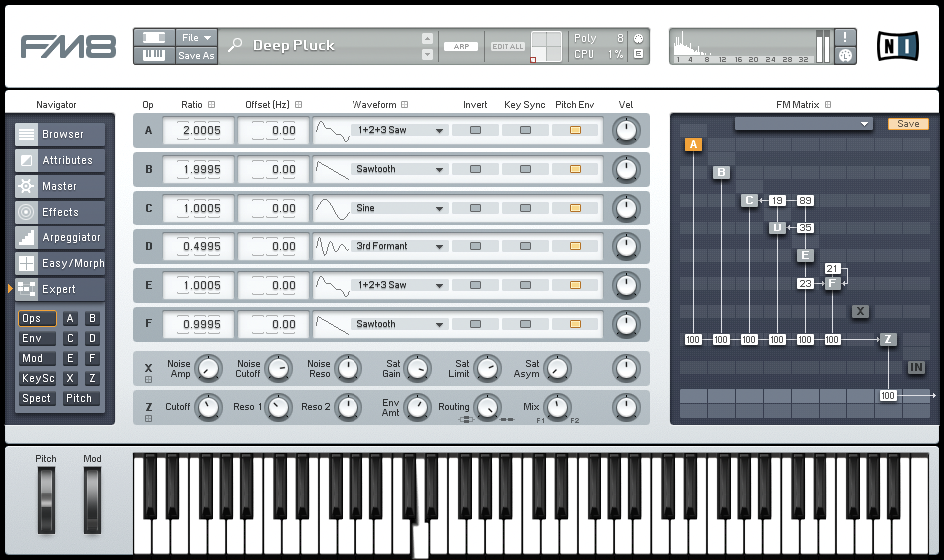The image size is (944, 560).
Task: Click the expand icon beside FM Matrix
Action: (828, 105)
